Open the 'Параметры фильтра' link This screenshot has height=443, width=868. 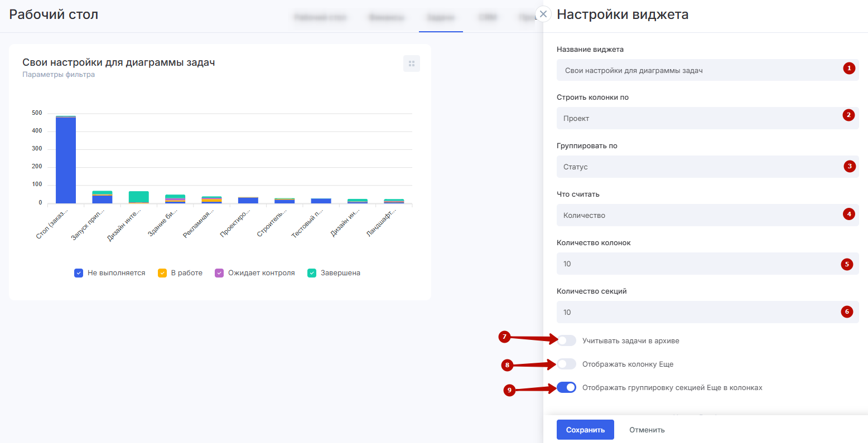pos(59,75)
